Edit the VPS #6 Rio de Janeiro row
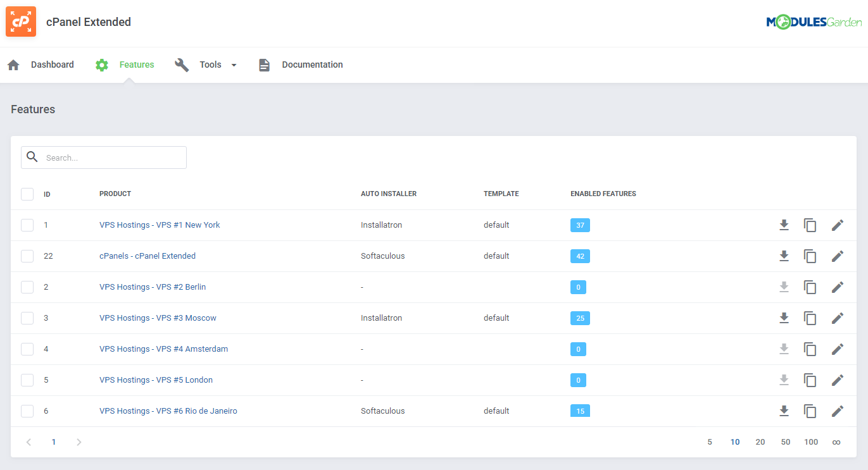 (x=838, y=411)
